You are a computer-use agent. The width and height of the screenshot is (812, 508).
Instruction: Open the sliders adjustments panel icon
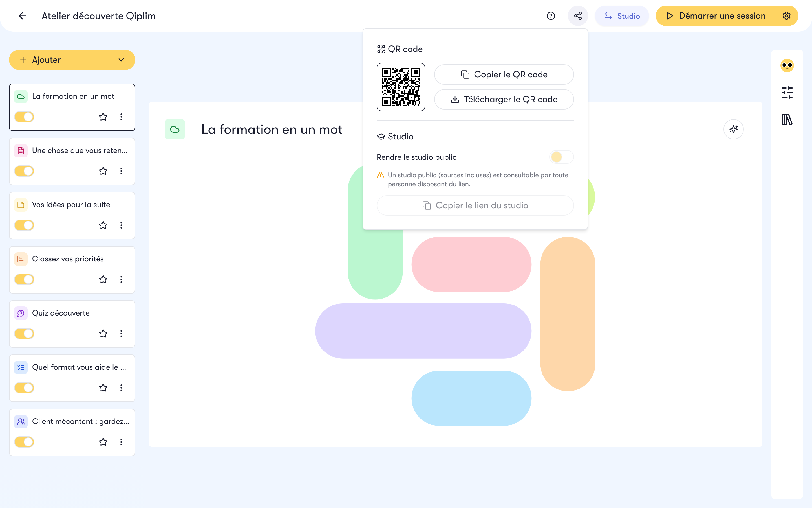(787, 92)
